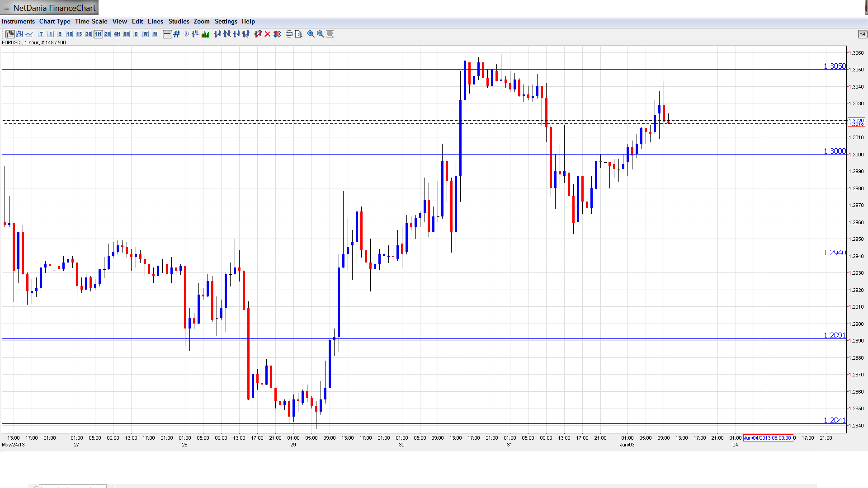Zoom in with magnifier plus icon
Screen dimensions: 868x488
point(311,34)
